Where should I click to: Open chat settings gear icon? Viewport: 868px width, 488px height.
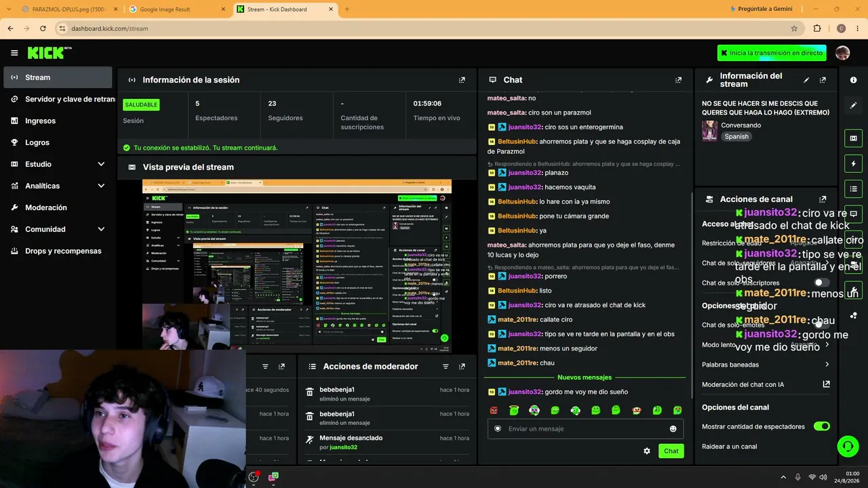[x=647, y=451]
